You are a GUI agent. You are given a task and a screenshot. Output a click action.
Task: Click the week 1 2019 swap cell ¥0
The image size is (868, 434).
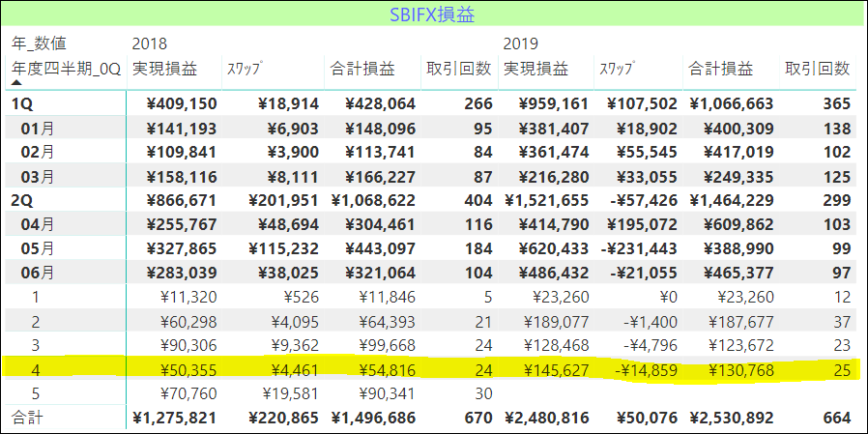coord(667,298)
